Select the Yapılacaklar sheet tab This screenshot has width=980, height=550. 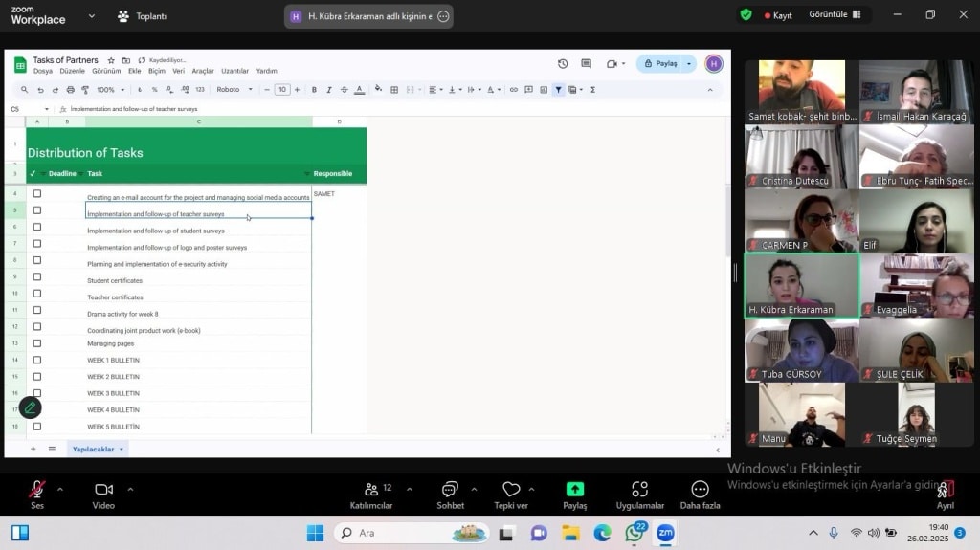click(94, 450)
